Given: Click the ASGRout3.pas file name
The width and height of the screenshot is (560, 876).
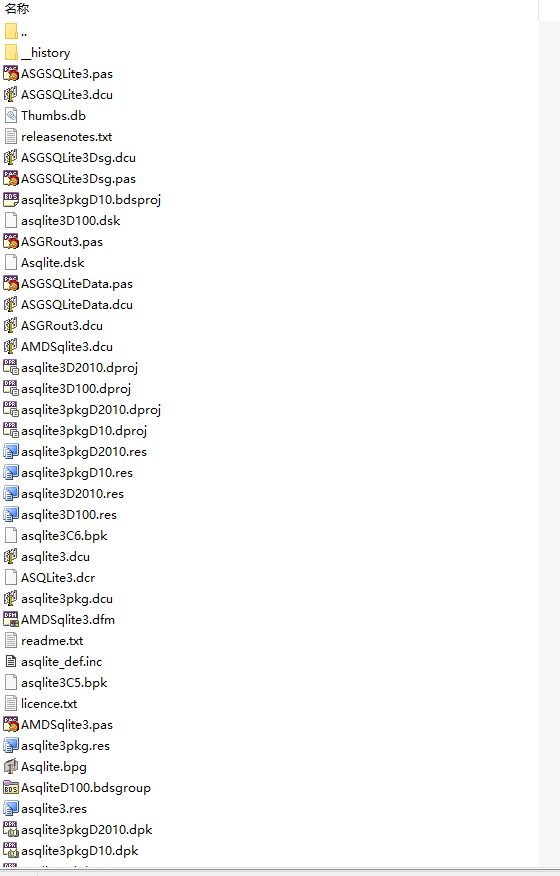Looking at the screenshot, I should (62, 242).
